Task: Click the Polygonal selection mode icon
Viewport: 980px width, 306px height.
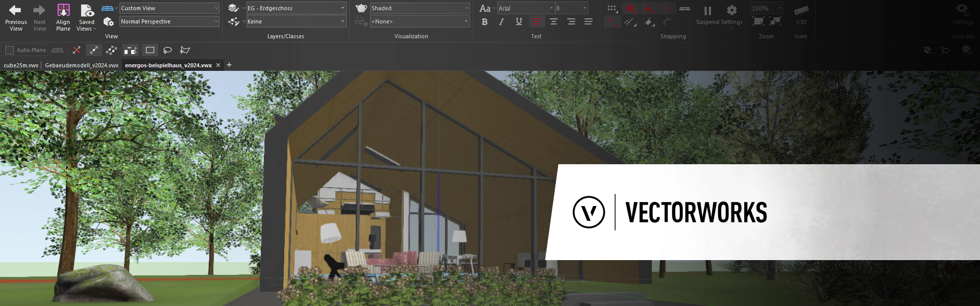Action: point(185,50)
